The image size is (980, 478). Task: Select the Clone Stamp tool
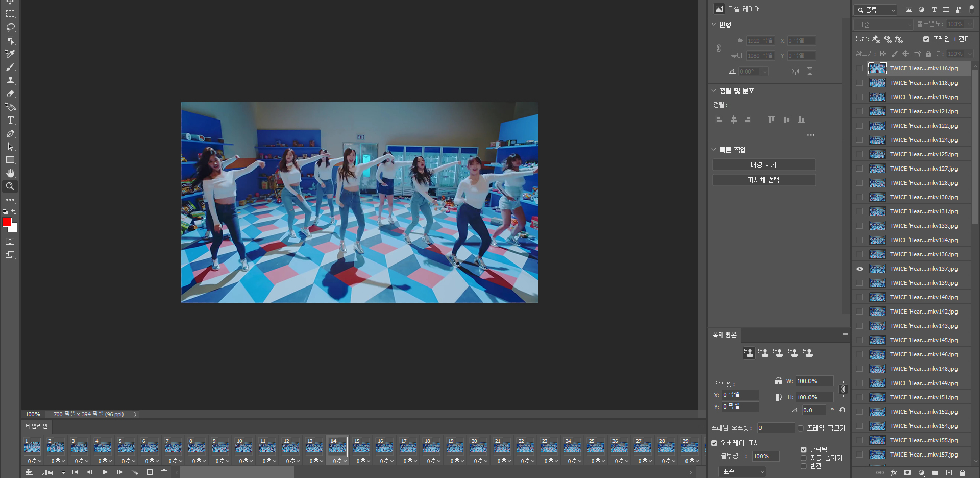(x=10, y=80)
